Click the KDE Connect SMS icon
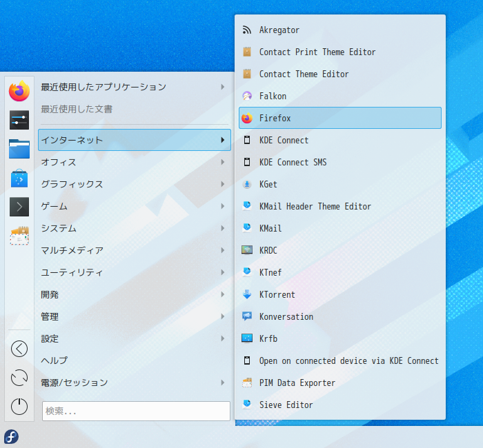The height and width of the screenshot is (448, 483). coord(247,162)
